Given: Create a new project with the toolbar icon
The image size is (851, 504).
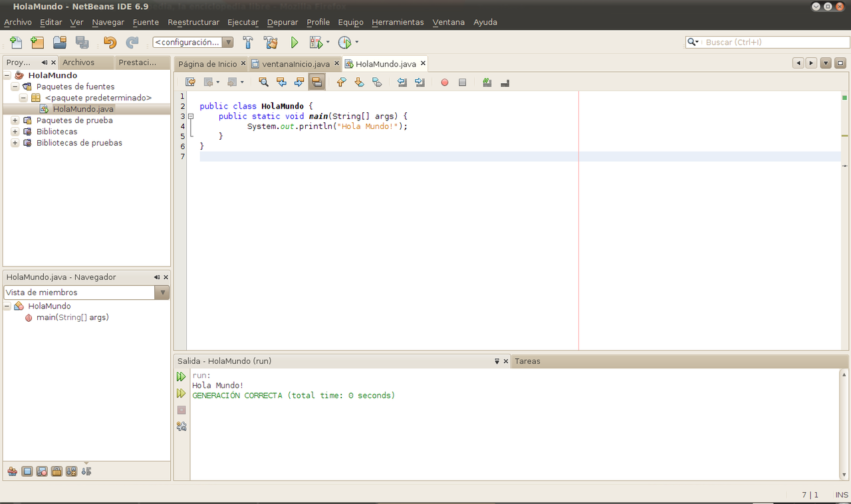Looking at the screenshot, I should (37, 42).
